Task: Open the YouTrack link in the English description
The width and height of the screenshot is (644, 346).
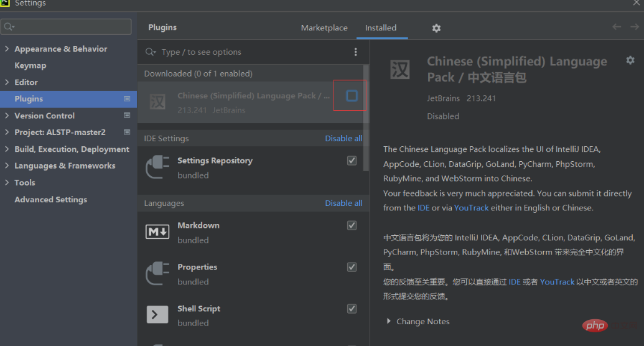Action: 471,208
